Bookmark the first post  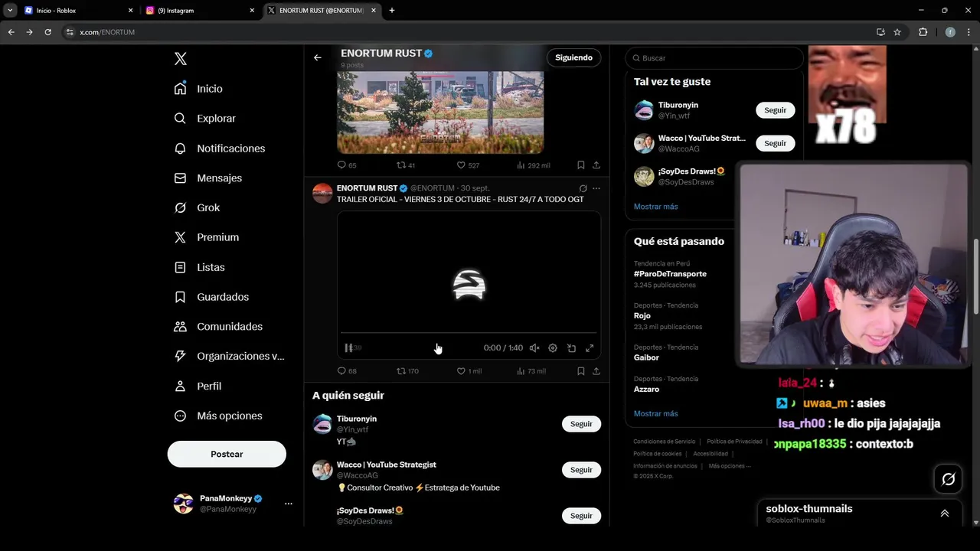581,165
